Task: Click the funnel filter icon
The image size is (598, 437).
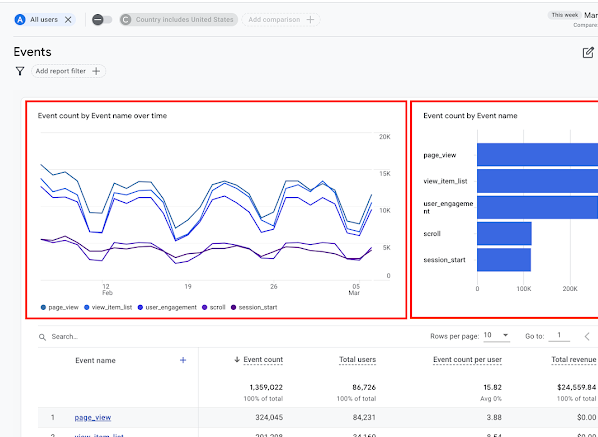Action: pos(20,71)
